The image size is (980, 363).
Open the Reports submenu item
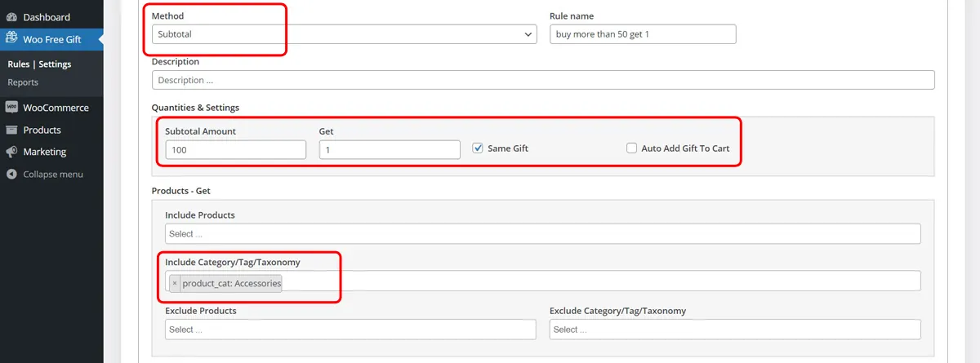pyautogui.click(x=23, y=82)
